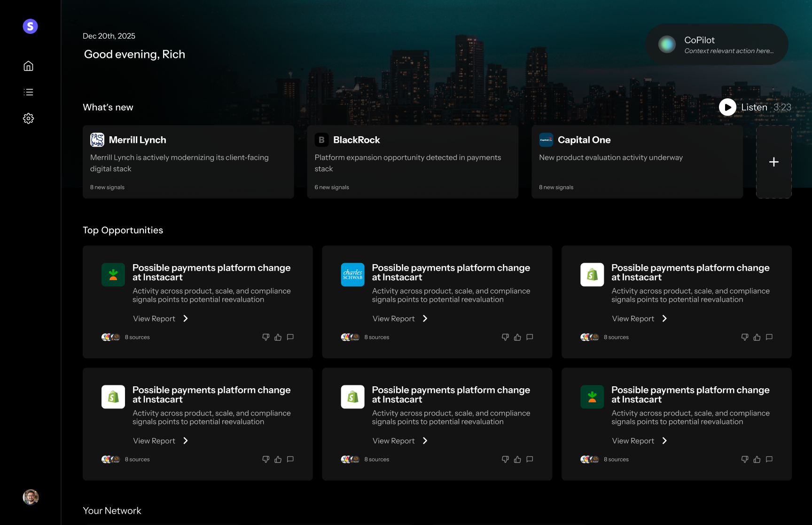The image size is (812, 525).
Task: Select the Capital One update card
Action: [637, 162]
